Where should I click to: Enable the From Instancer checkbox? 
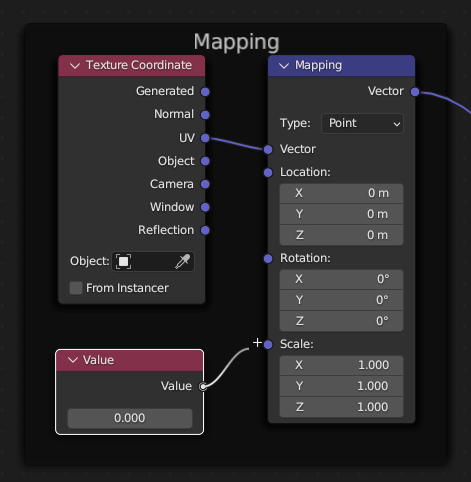(x=76, y=288)
